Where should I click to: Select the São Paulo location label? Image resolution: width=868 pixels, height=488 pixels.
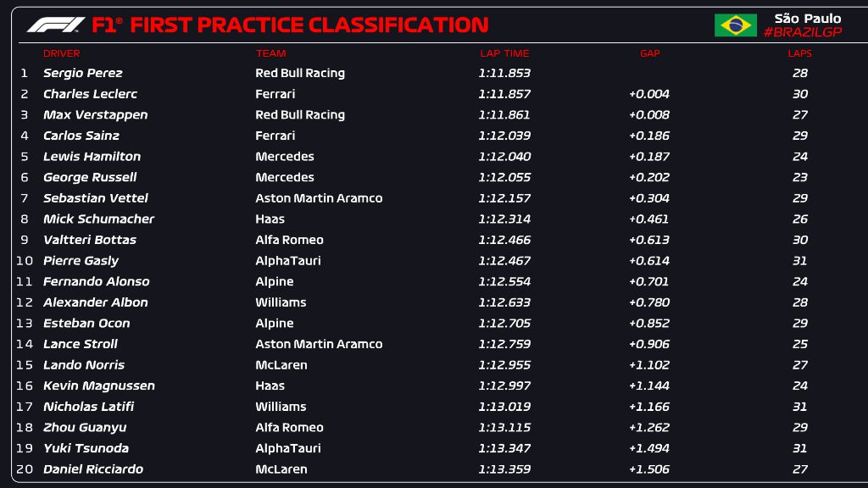(808, 18)
